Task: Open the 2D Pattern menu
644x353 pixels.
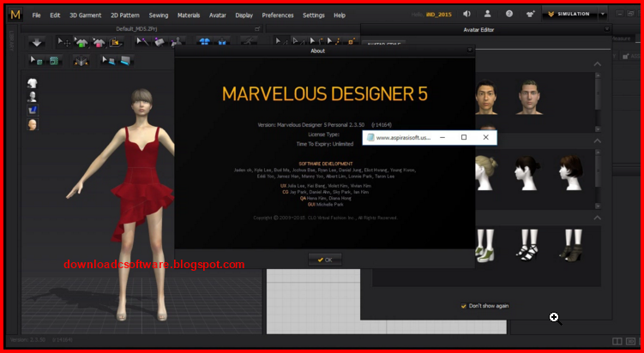Action: pyautogui.click(x=125, y=15)
